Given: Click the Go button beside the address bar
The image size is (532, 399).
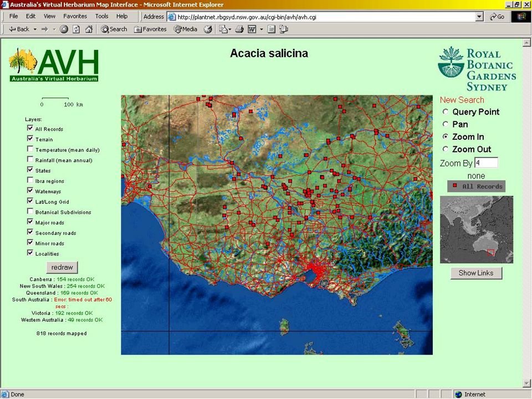Looking at the screenshot, I should 497,17.
